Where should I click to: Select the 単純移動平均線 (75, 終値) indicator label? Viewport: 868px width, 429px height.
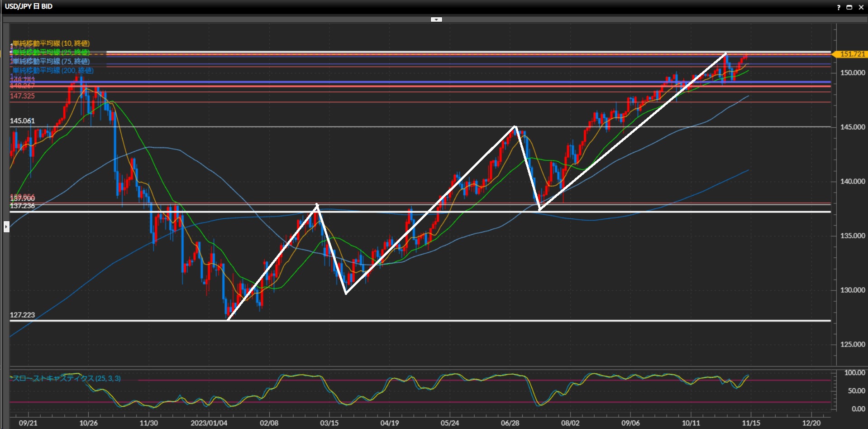coord(51,61)
